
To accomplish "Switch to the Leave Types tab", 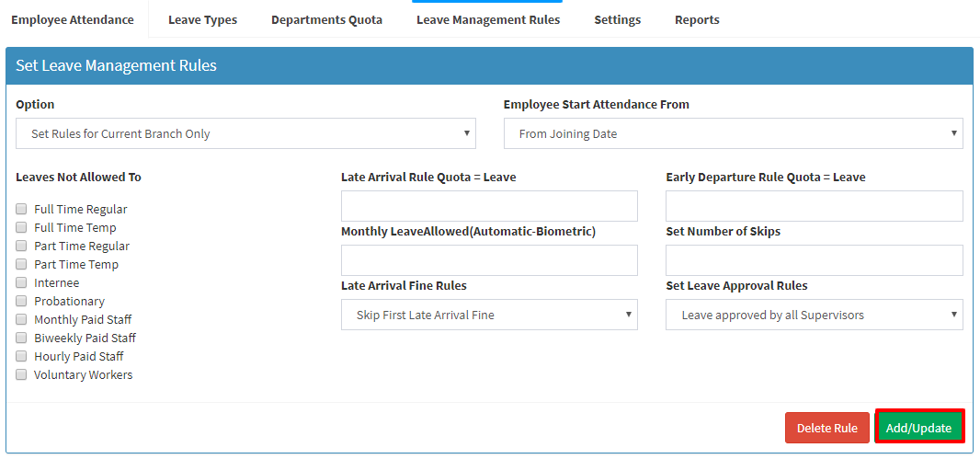I will click(202, 20).
